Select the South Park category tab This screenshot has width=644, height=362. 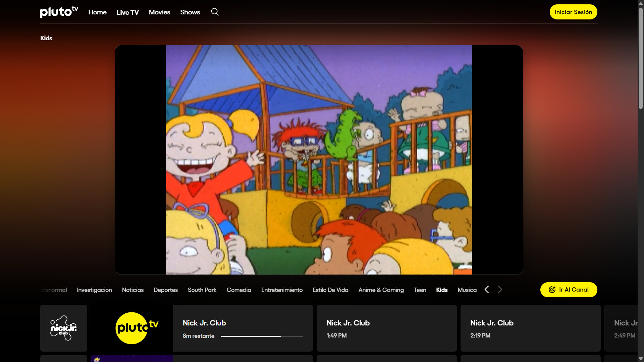[202, 290]
